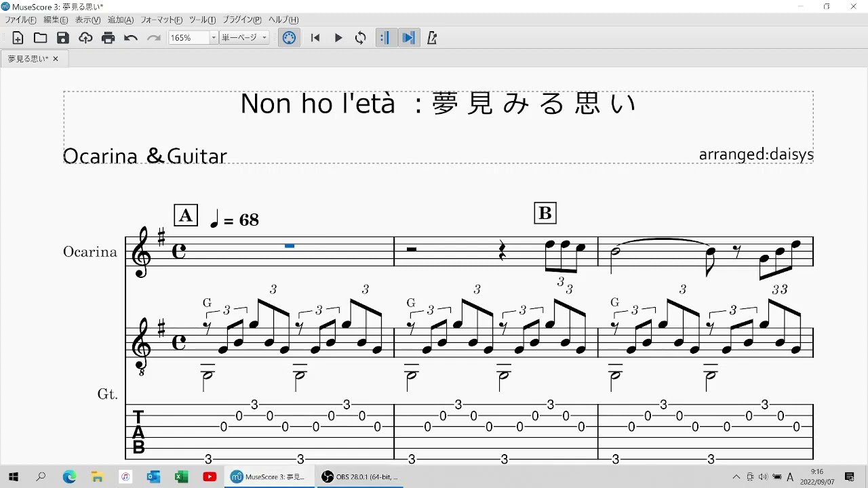Screen dimensions: 868x488
Task: Open the zoom level dropdown arrow
Action: tap(214, 38)
